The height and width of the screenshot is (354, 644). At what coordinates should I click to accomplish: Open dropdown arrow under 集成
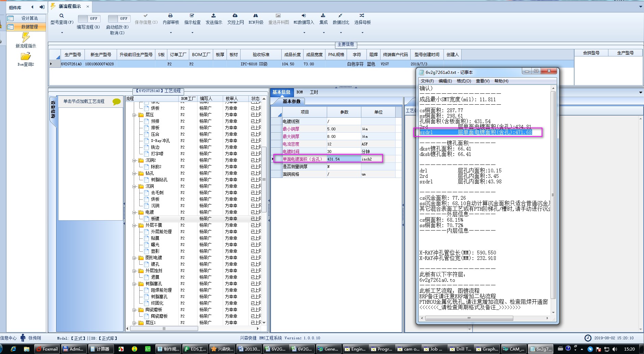pos(323,33)
